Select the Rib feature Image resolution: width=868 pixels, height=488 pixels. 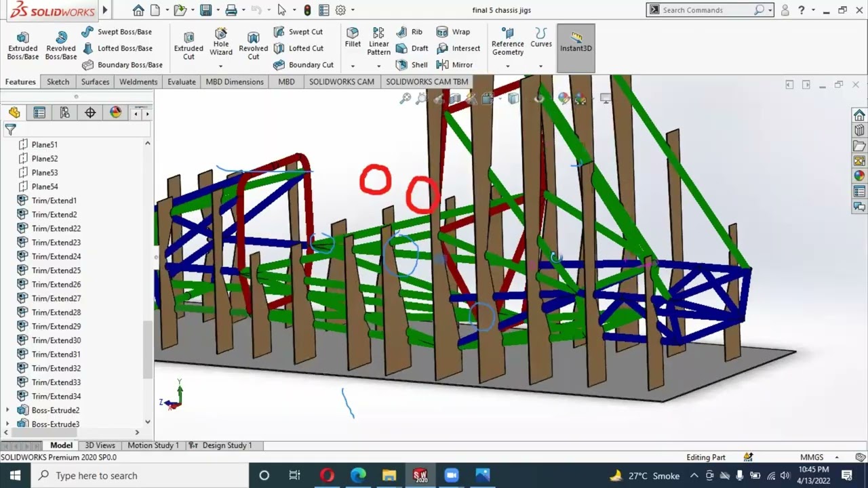(409, 32)
